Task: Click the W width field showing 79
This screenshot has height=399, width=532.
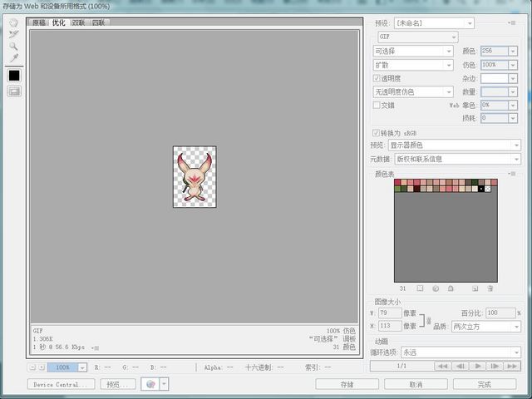Action: tap(390, 313)
